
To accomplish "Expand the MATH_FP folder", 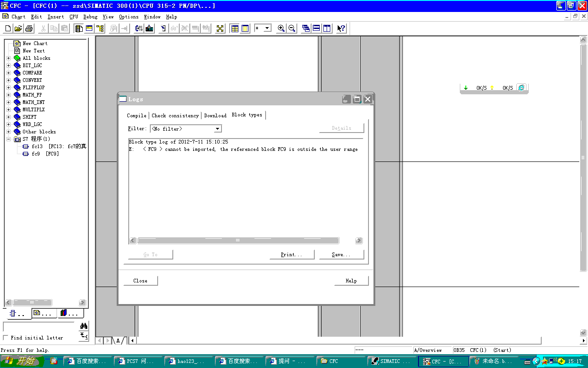I will pyautogui.click(x=8, y=95).
